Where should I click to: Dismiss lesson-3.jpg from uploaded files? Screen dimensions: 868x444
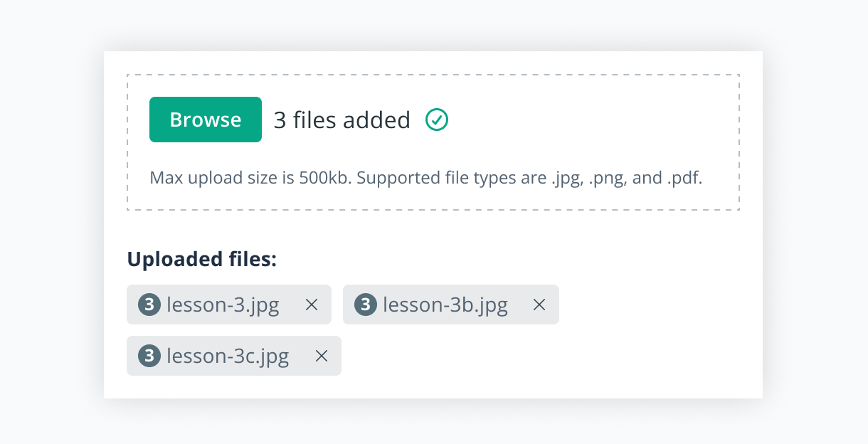312,305
